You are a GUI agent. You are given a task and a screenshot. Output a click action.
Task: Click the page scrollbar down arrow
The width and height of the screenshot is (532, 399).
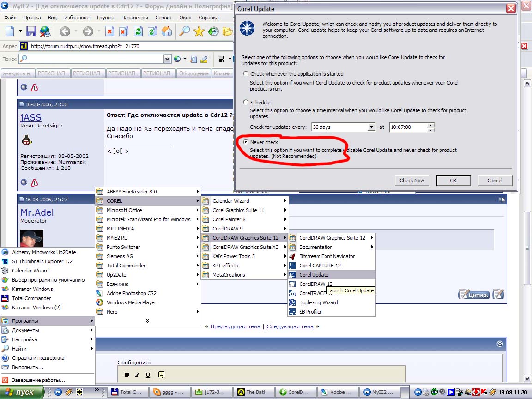[527, 378]
